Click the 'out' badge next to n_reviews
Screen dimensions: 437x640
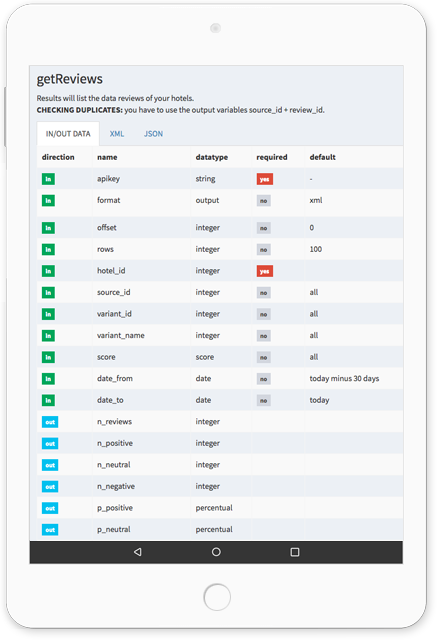pos(50,422)
